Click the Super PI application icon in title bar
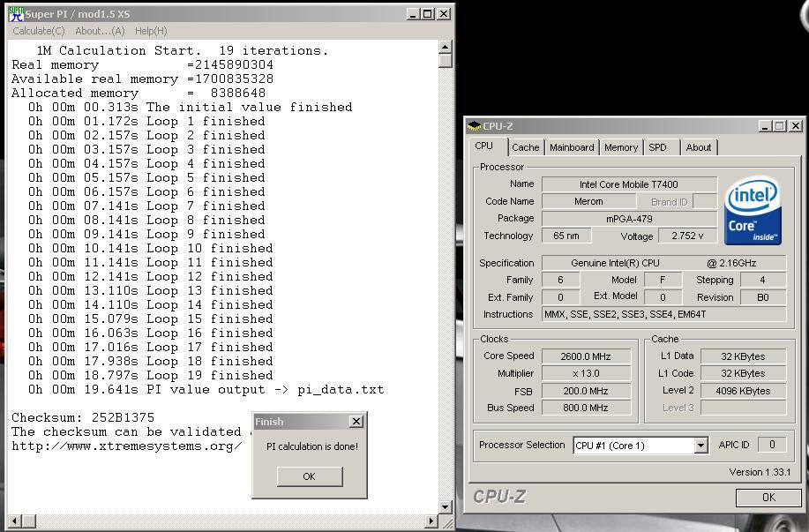The width and height of the screenshot is (809, 532). (x=16, y=14)
